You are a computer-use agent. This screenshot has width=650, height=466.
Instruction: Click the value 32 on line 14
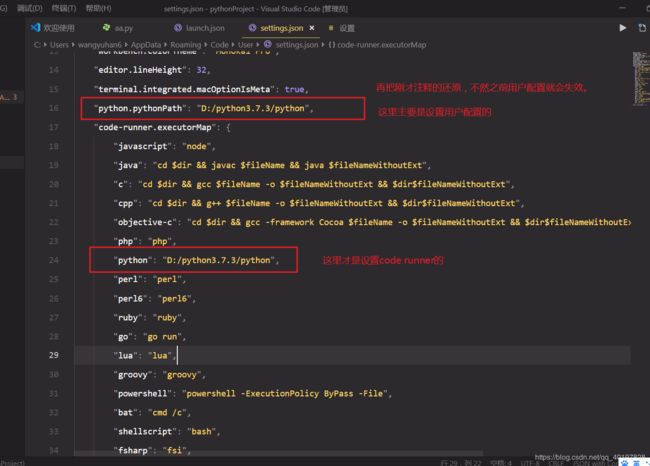[x=201, y=70]
